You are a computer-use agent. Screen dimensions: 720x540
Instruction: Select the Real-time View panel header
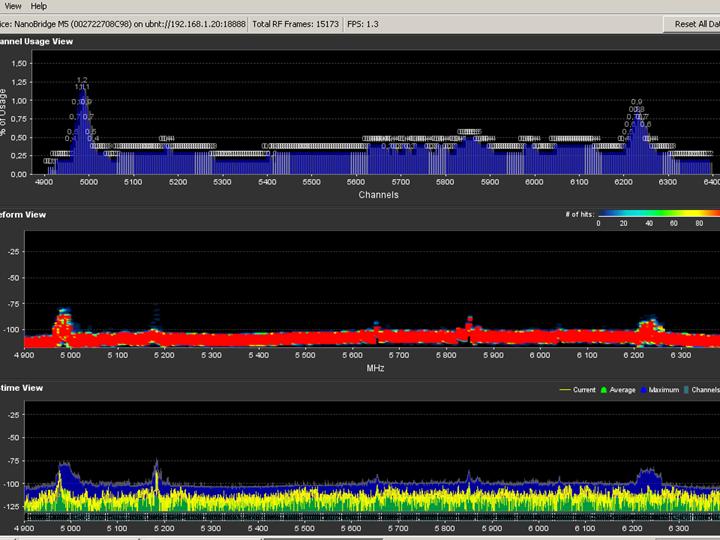click(x=22, y=387)
